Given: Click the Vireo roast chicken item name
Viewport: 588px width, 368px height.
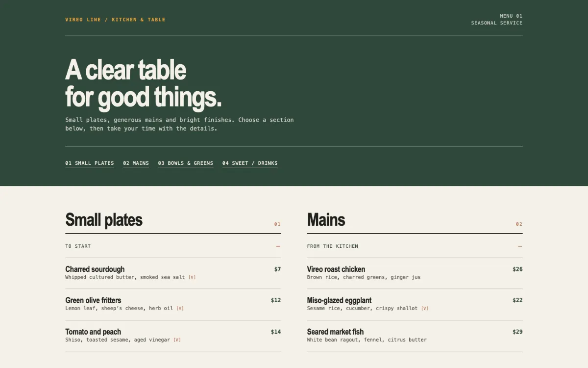Looking at the screenshot, I should [x=336, y=269].
